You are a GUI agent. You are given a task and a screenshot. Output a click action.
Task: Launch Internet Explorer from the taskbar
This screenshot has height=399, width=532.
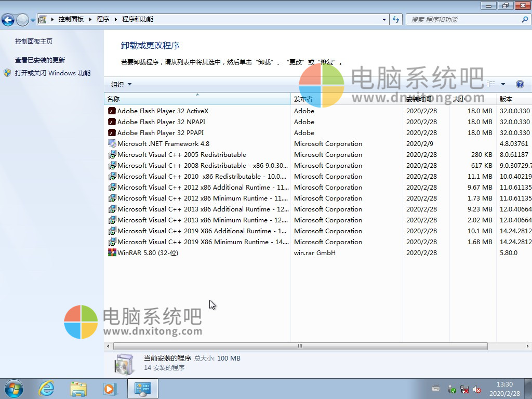tap(46, 389)
